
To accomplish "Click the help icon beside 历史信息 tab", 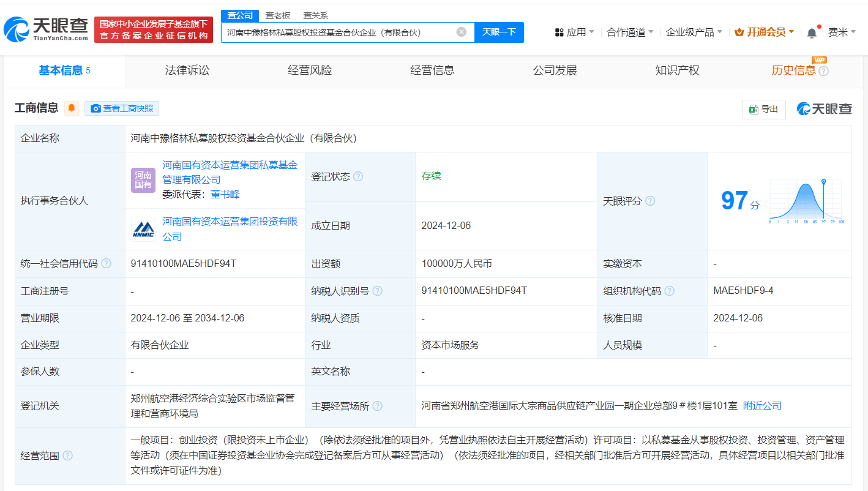I will (823, 71).
